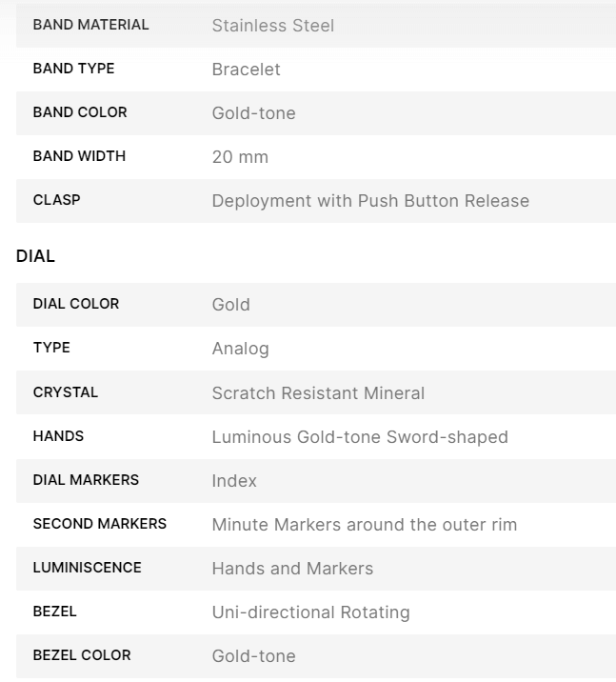Select Deployment with Push Button Release text
616x682 pixels.
(x=370, y=201)
